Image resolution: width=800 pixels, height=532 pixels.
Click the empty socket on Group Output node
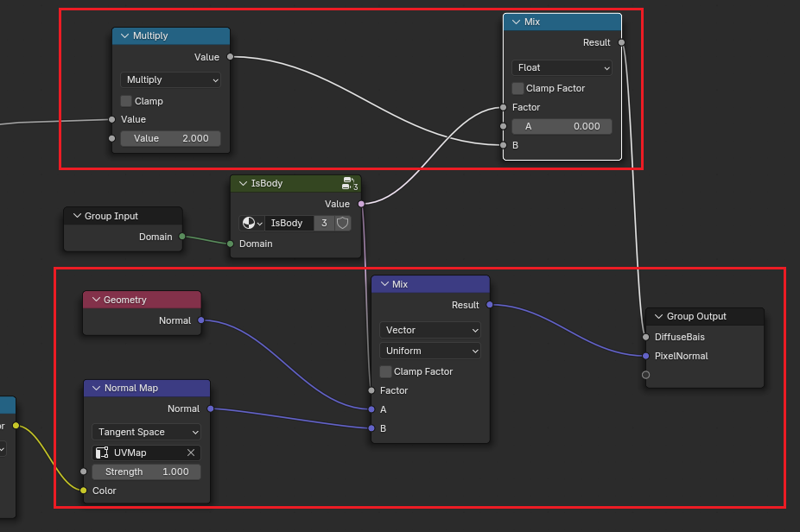click(x=645, y=375)
